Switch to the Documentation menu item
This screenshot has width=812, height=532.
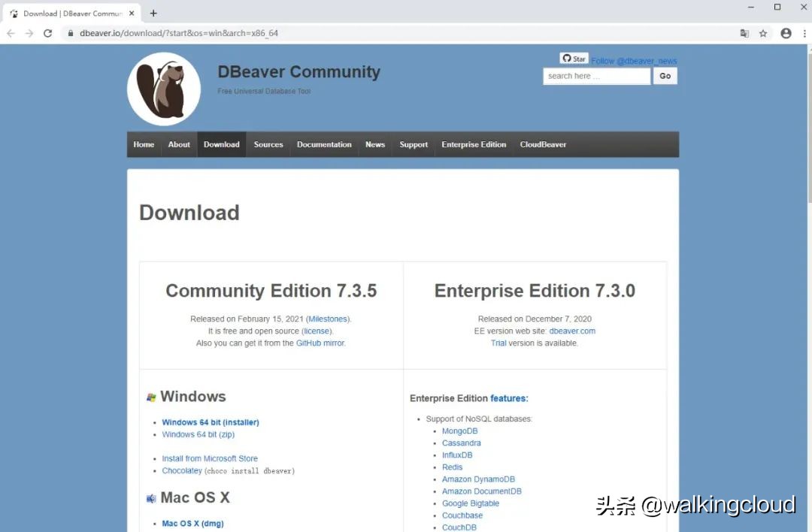pos(324,144)
